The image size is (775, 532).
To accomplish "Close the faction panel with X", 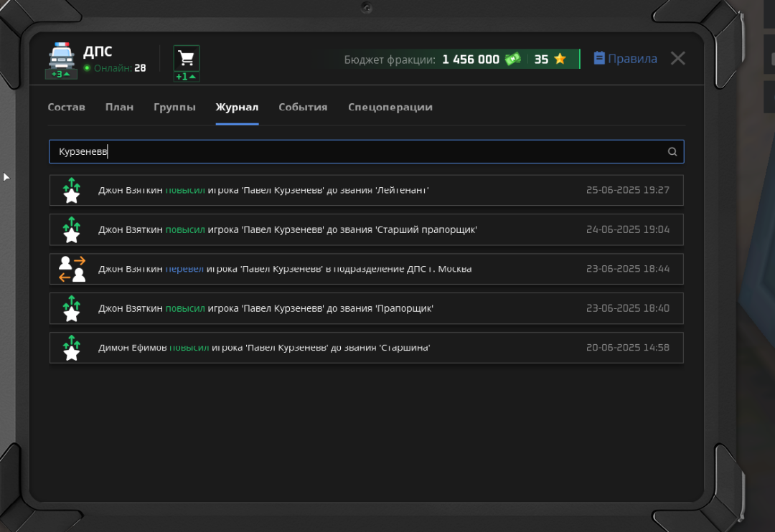I will (677, 59).
